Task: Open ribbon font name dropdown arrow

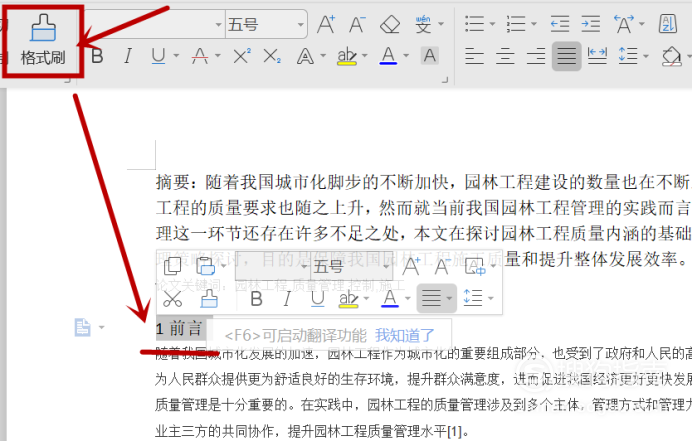Action: [x=218, y=24]
